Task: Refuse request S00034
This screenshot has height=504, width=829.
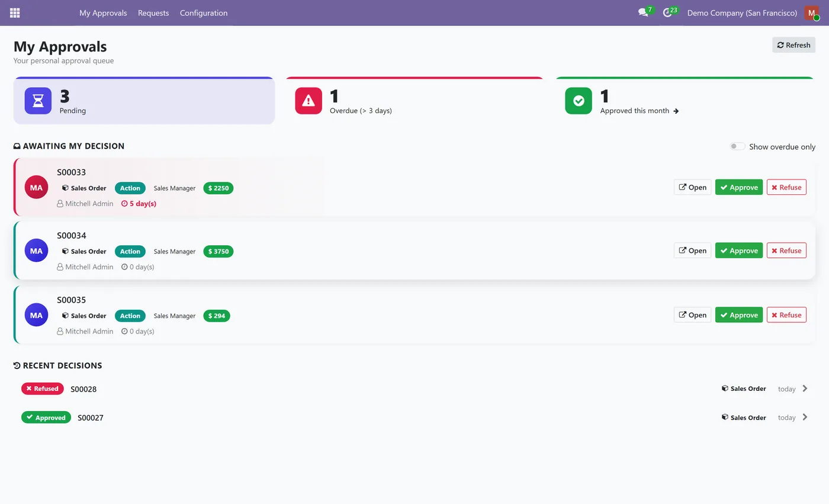Action: [x=786, y=251]
